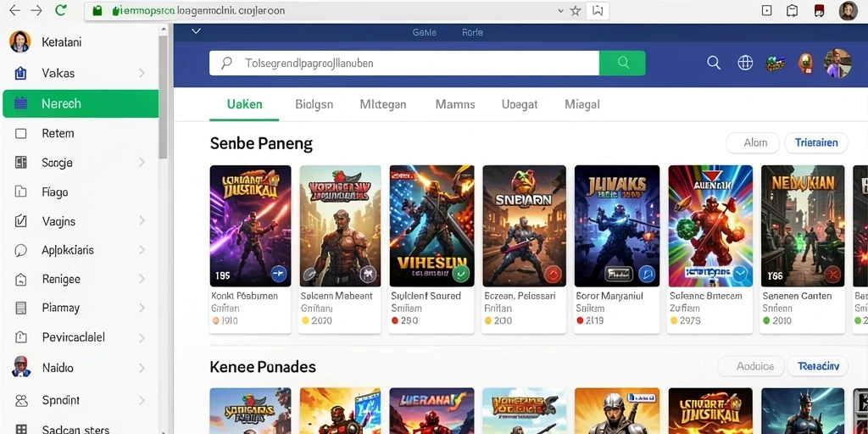Open the Solcenn Mabeant game thumbnail
The image size is (868, 434).
(x=340, y=225)
